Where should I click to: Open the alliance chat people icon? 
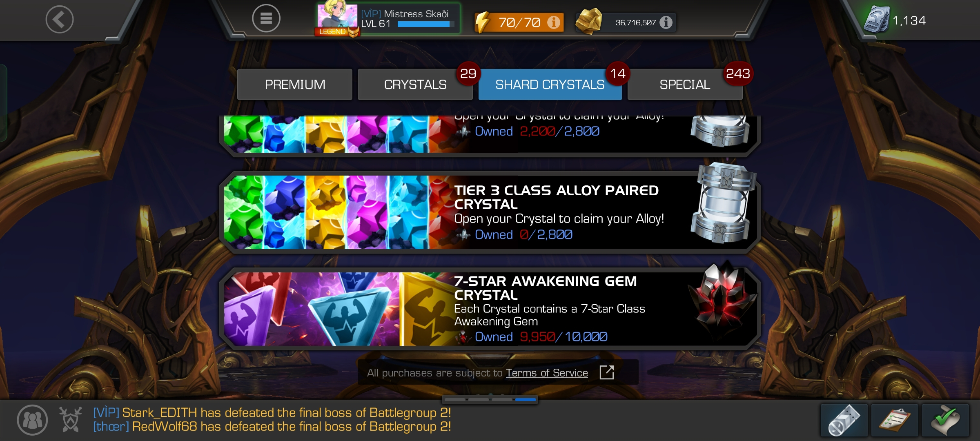(32, 420)
